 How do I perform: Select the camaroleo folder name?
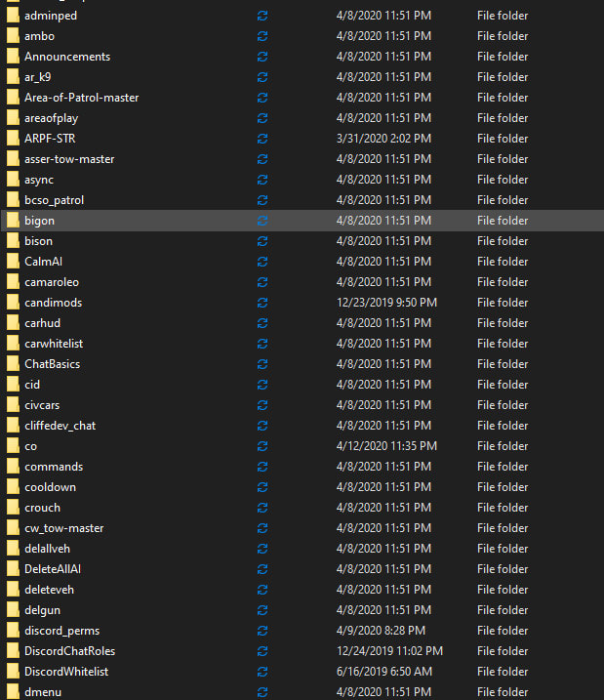[52, 282]
